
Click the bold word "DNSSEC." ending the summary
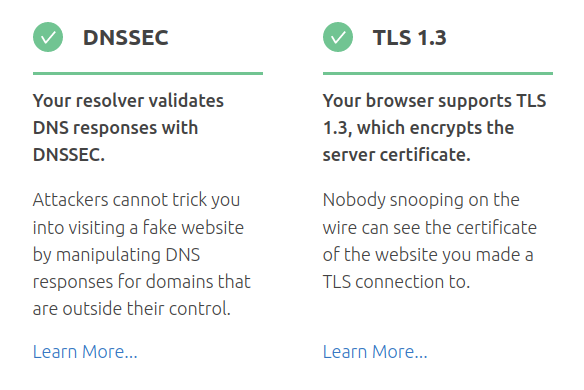[69, 155]
